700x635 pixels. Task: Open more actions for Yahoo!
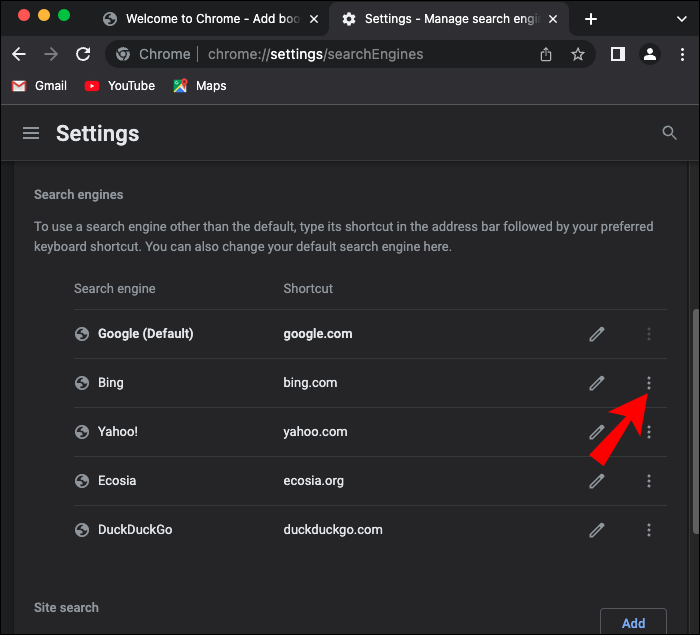click(649, 432)
